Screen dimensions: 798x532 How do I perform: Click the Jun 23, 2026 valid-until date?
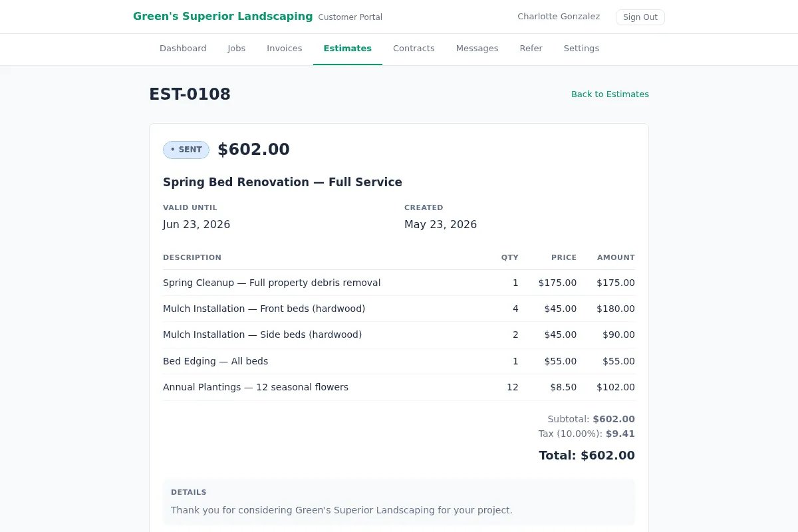(196, 225)
